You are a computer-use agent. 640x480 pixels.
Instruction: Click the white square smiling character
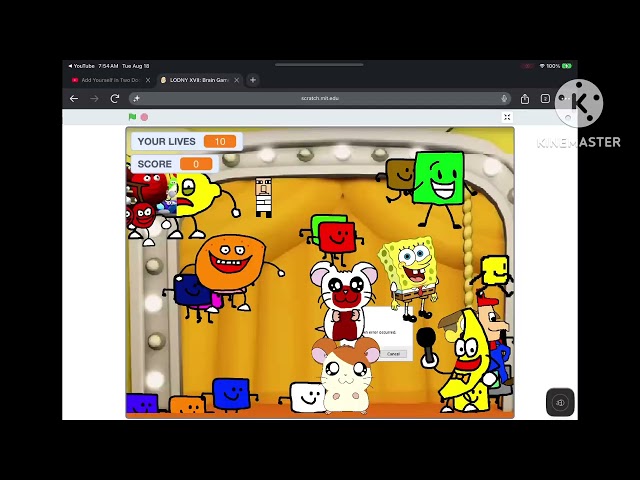pyautogui.click(x=307, y=397)
